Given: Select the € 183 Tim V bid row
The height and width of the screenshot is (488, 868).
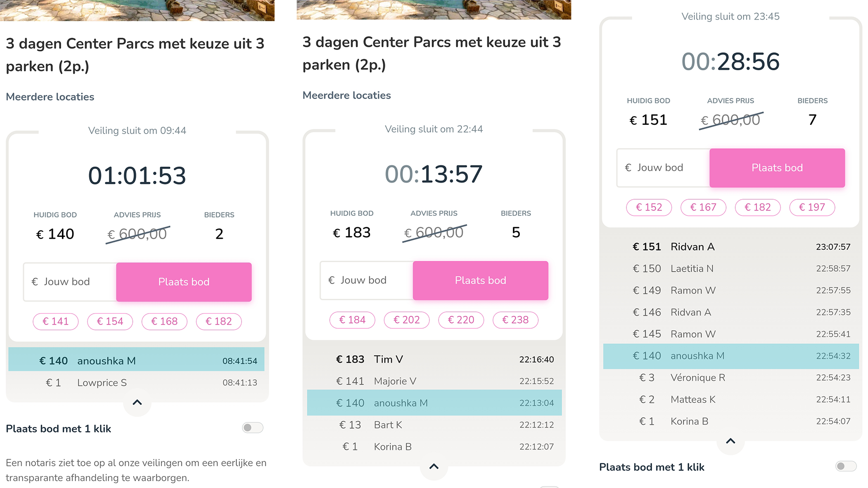Looking at the screenshot, I should [x=434, y=359].
